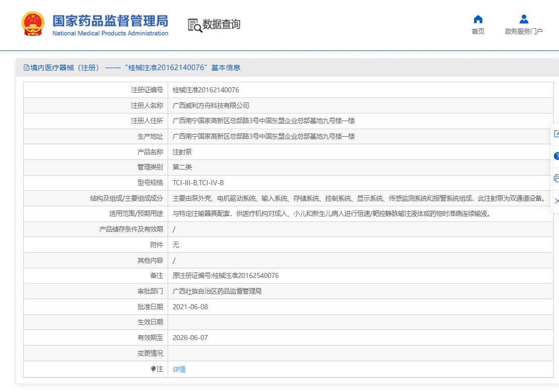
Task: Click the 变更情况 row label
Action: click(150, 353)
